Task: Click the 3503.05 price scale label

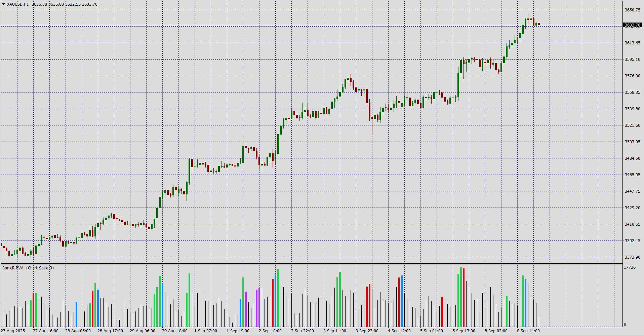Action: pyautogui.click(x=632, y=142)
